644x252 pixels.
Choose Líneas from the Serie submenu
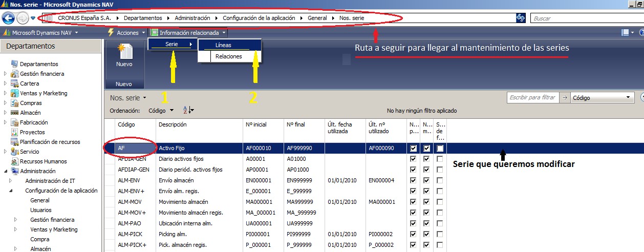pos(229,45)
